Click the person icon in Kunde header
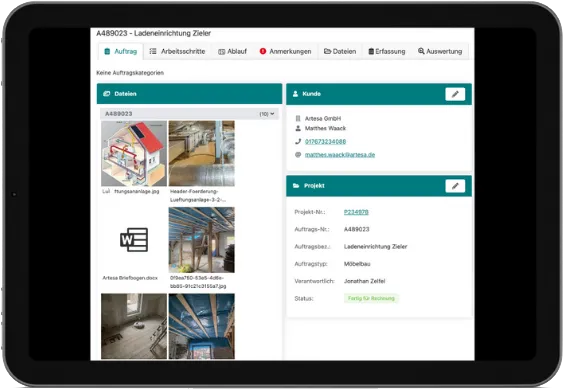Viewport: 563px width, 390px height. (295, 94)
